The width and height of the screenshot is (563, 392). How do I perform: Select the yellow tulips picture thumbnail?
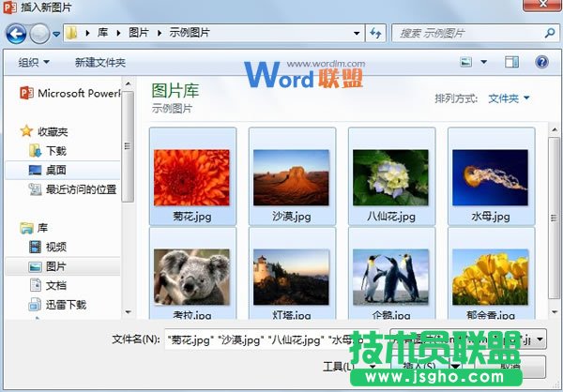(x=490, y=278)
